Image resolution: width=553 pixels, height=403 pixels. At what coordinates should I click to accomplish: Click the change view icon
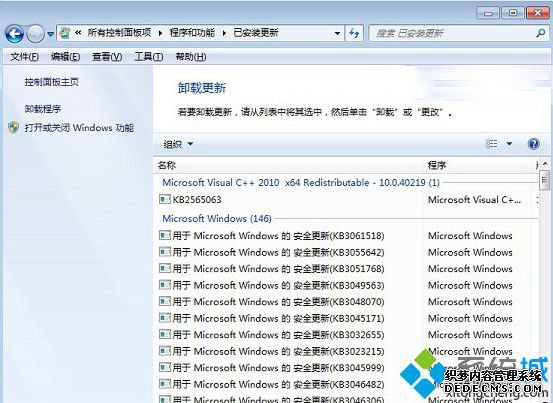tap(492, 144)
